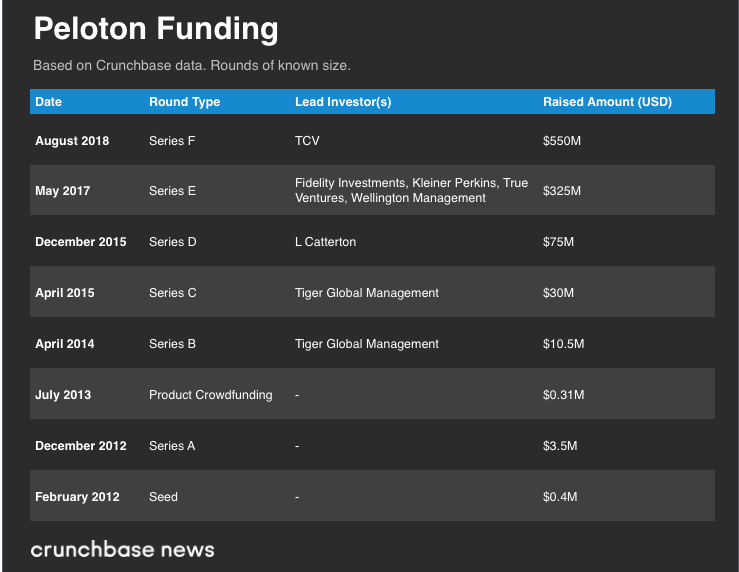This screenshot has height=572, width=739.
Task: Click the 'Lead Investor(s)' column header
Action: [343, 102]
